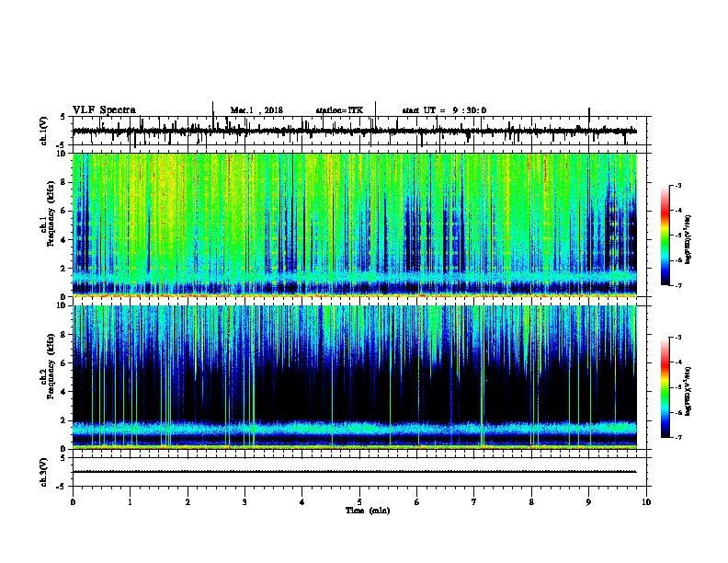Click the 10 tick on the time axis
The image size is (728, 563).
pos(646,502)
